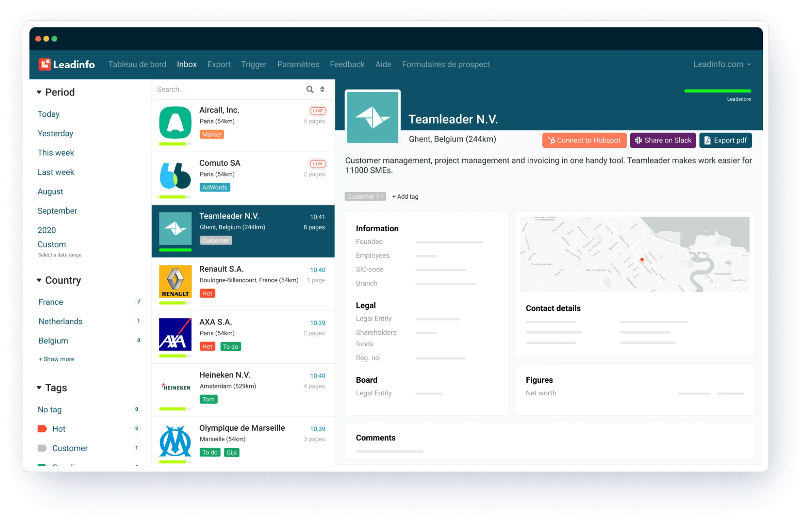Click the Leadinfo logo icon
This screenshot has height=527, width=812.
pos(45,64)
